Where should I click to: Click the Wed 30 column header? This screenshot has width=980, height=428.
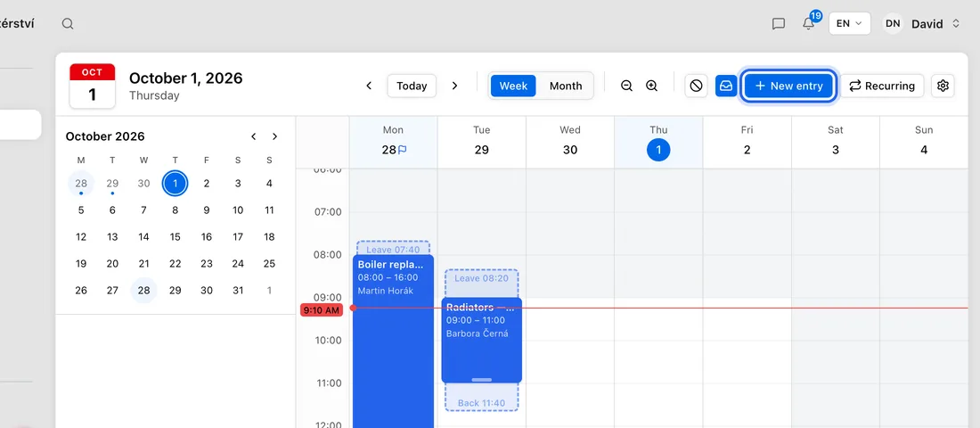(x=570, y=142)
